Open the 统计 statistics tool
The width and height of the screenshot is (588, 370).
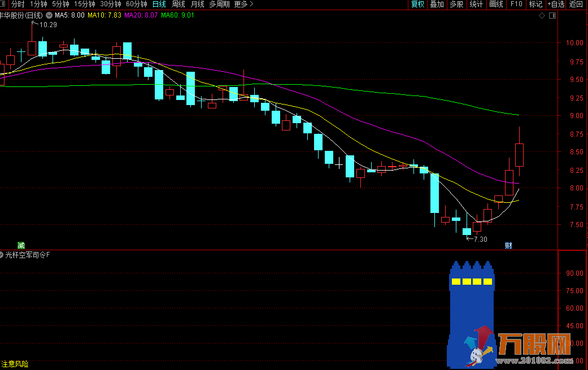pos(476,4)
